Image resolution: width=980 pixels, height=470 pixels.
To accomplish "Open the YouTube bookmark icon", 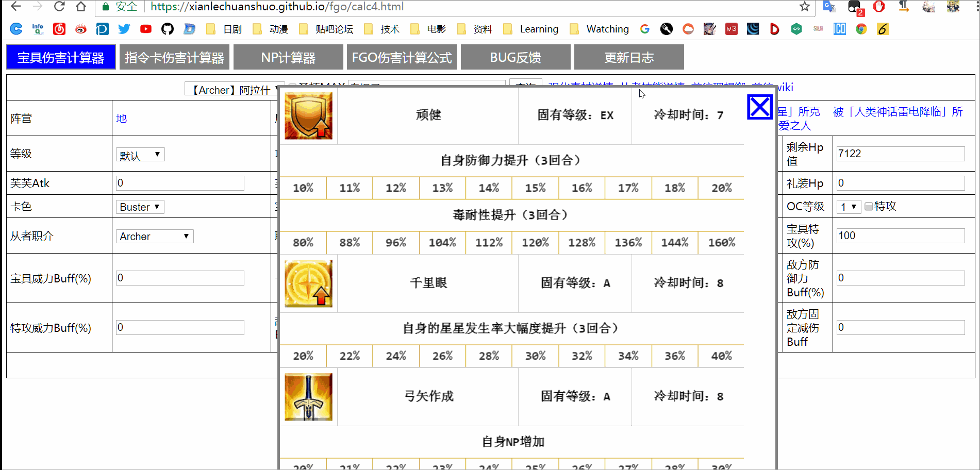I will point(146,29).
